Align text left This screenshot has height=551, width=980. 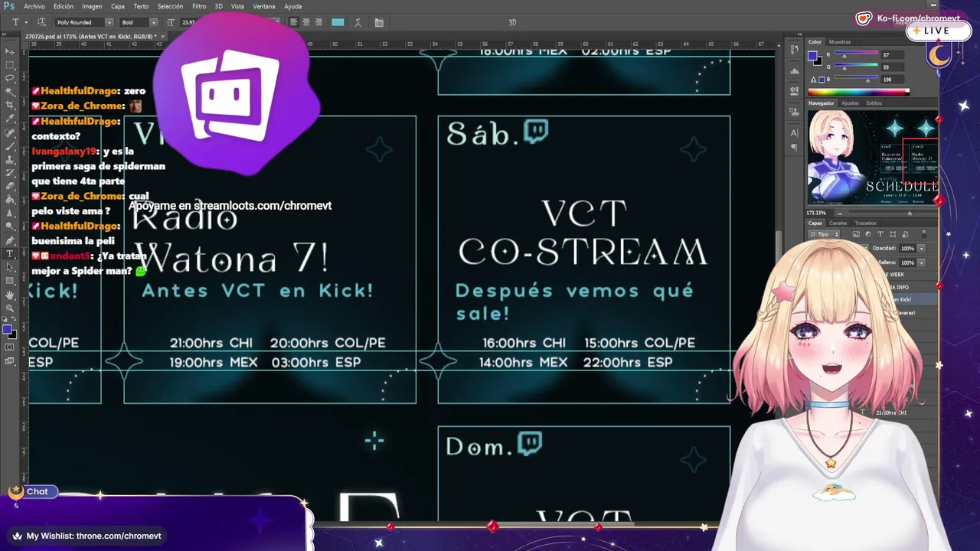coord(295,22)
